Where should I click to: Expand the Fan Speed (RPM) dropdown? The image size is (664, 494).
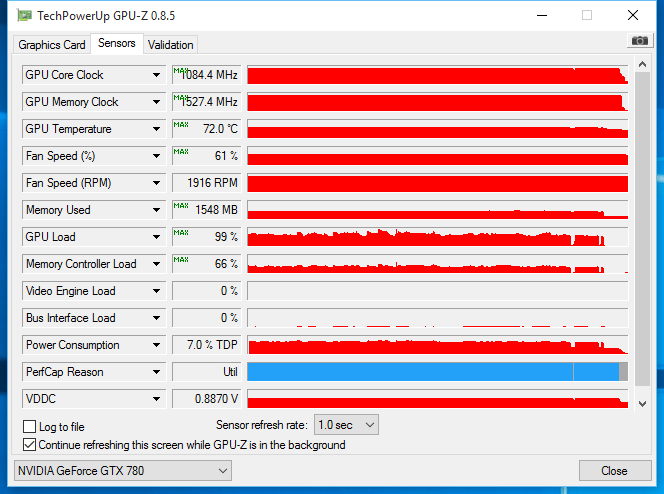tap(156, 183)
